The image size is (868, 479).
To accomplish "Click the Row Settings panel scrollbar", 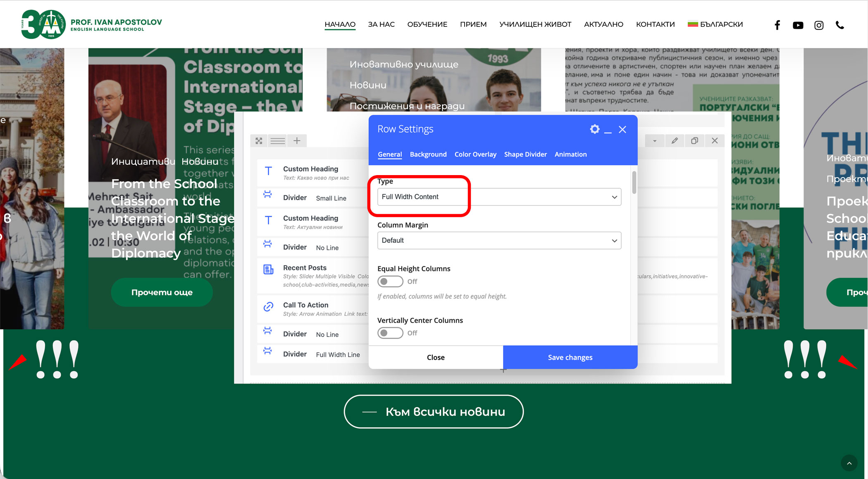I will tap(634, 183).
